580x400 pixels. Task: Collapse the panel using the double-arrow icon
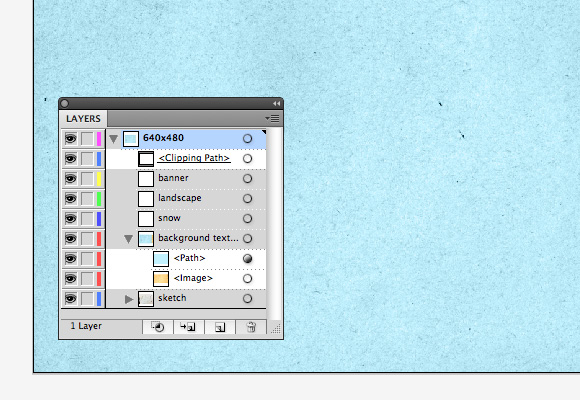[x=276, y=104]
